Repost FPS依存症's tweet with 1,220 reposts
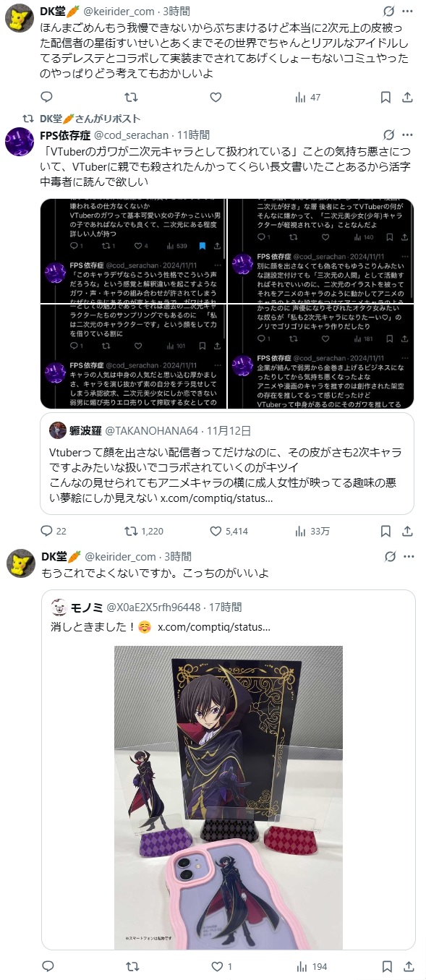 144,531
